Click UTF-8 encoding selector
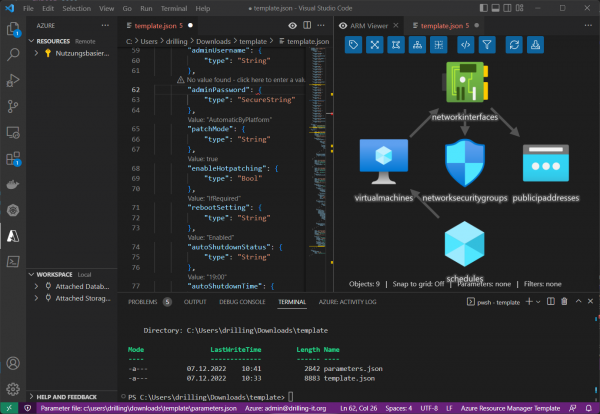 pyautogui.click(x=429, y=408)
